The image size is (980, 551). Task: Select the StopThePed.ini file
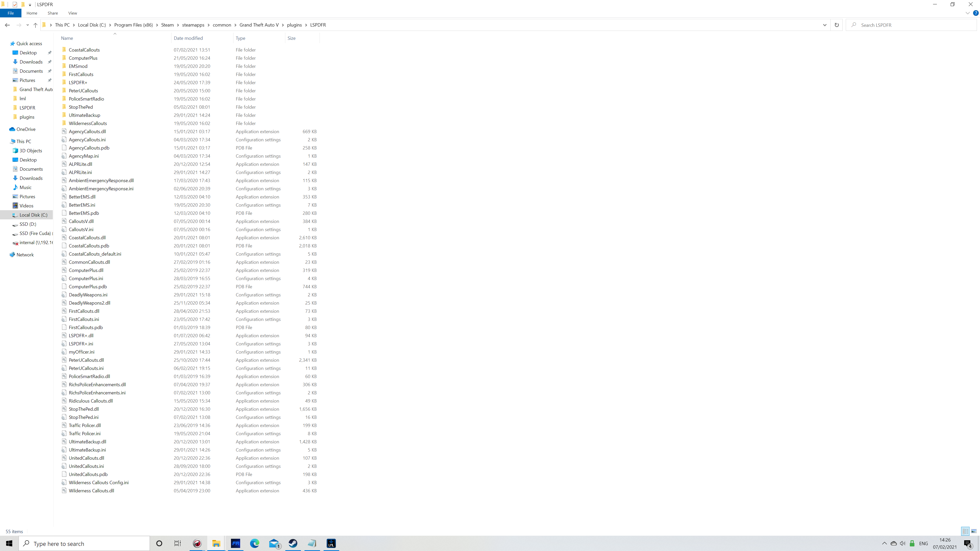pos(83,417)
